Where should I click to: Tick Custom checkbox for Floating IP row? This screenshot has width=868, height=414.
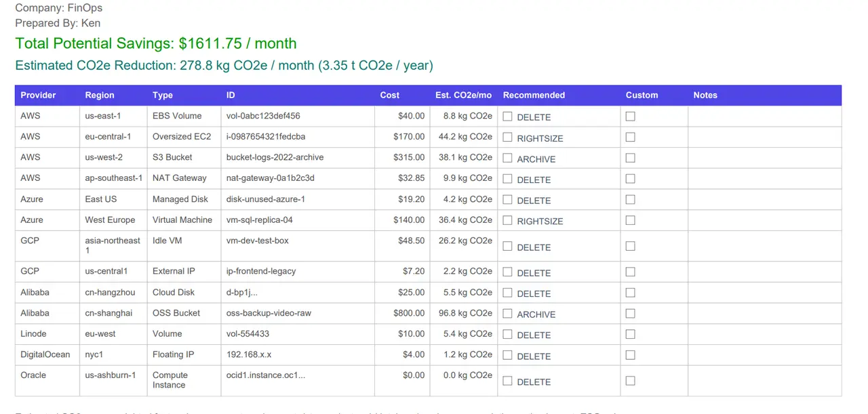(x=630, y=354)
